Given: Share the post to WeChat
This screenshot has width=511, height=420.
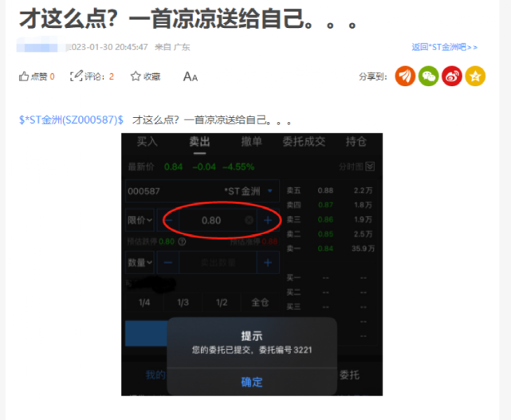Looking at the screenshot, I should [x=429, y=77].
